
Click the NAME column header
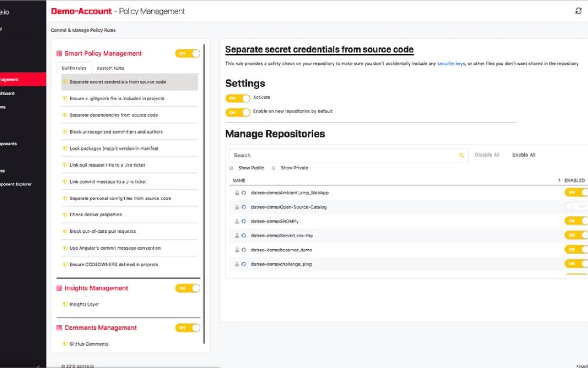click(x=239, y=181)
